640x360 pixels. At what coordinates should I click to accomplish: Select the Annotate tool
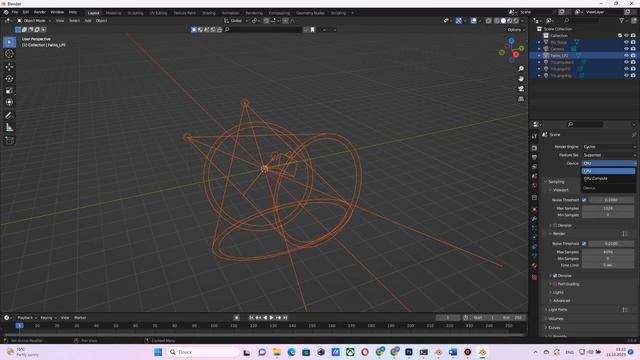[9, 116]
